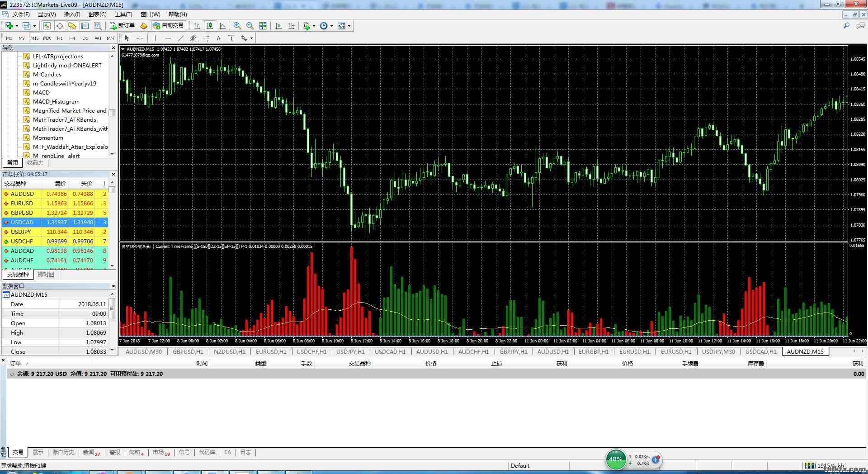The width and height of the screenshot is (868, 474).
Task: Switch the chart to bar chart
Action: (x=197, y=26)
